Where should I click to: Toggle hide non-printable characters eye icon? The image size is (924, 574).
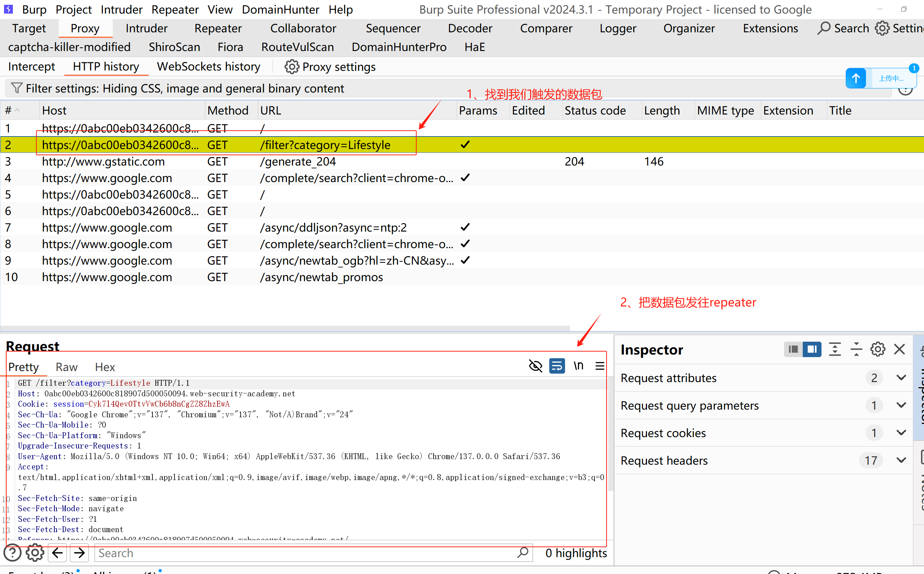point(535,366)
